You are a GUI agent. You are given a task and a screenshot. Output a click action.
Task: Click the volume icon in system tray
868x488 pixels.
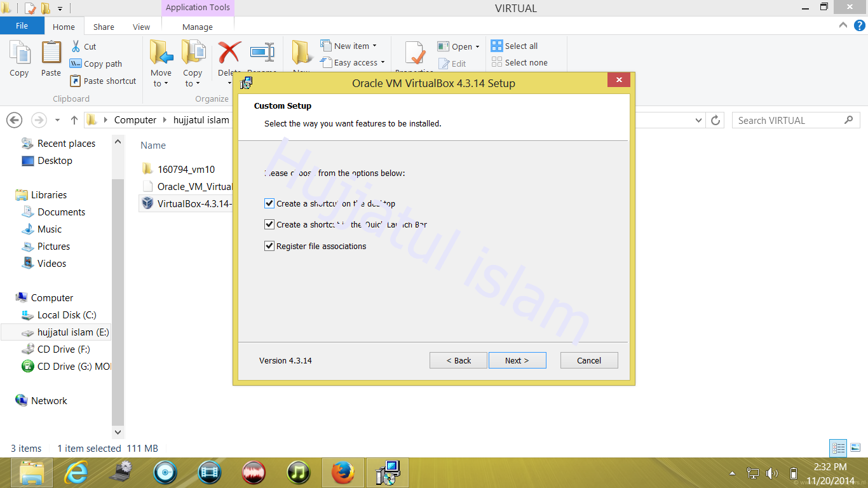pyautogui.click(x=772, y=473)
